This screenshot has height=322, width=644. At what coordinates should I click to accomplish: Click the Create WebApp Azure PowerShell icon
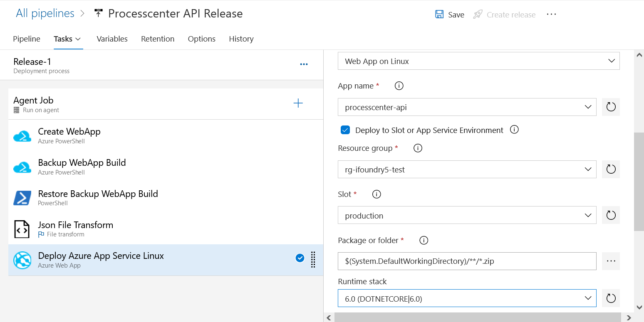coord(22,136)
